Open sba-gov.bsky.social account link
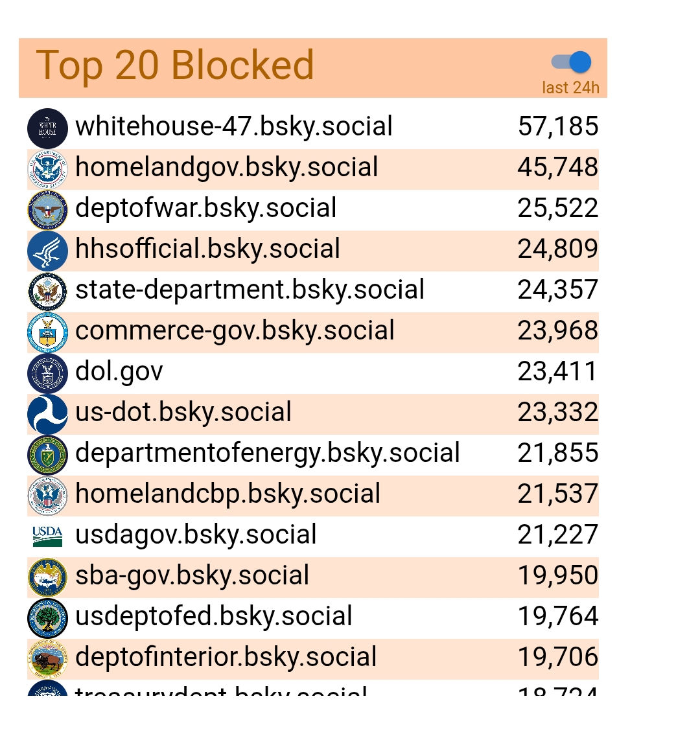Screen dimensions: 700x736 pyautogui.click(x=192, y=575)
